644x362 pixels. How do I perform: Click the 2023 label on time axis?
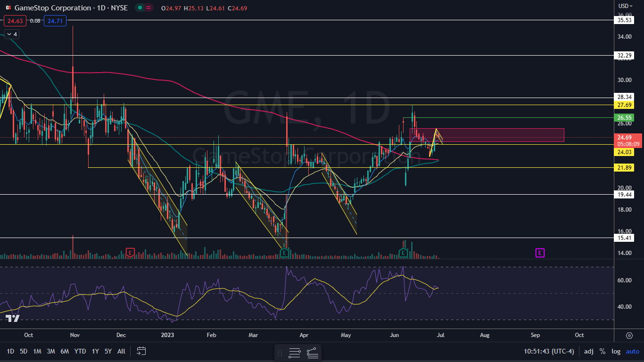(168, 335)
